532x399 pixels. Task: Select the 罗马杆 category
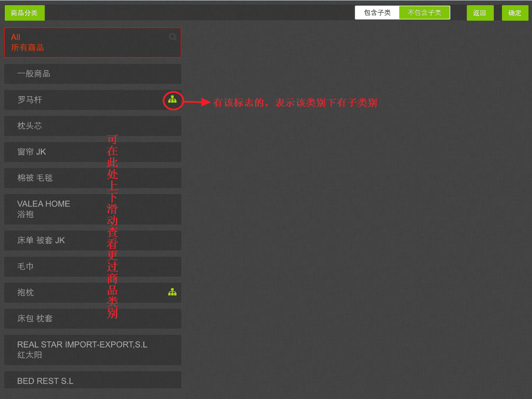pos(93,100)
